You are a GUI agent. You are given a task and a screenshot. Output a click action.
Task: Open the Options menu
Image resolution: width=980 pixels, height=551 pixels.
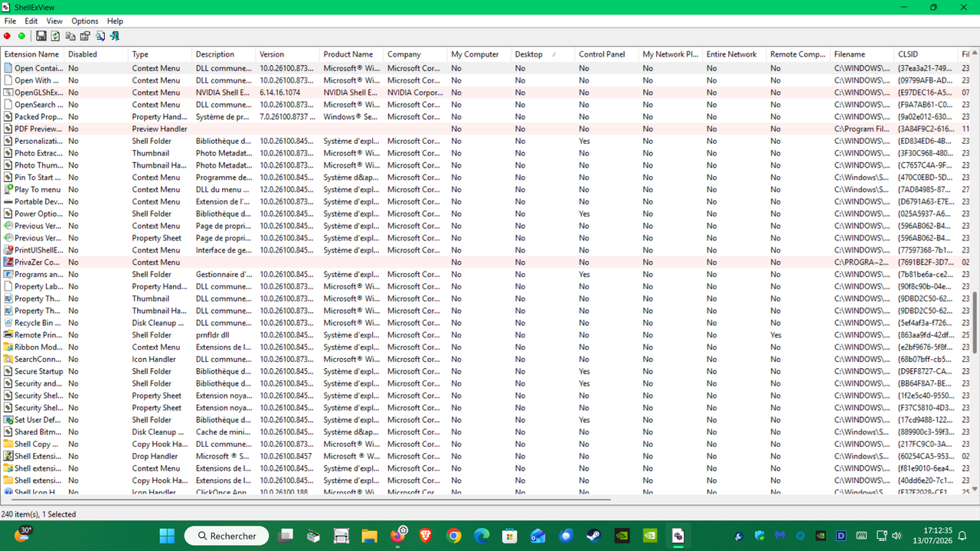pyautogui.click(x=85, y=21)
